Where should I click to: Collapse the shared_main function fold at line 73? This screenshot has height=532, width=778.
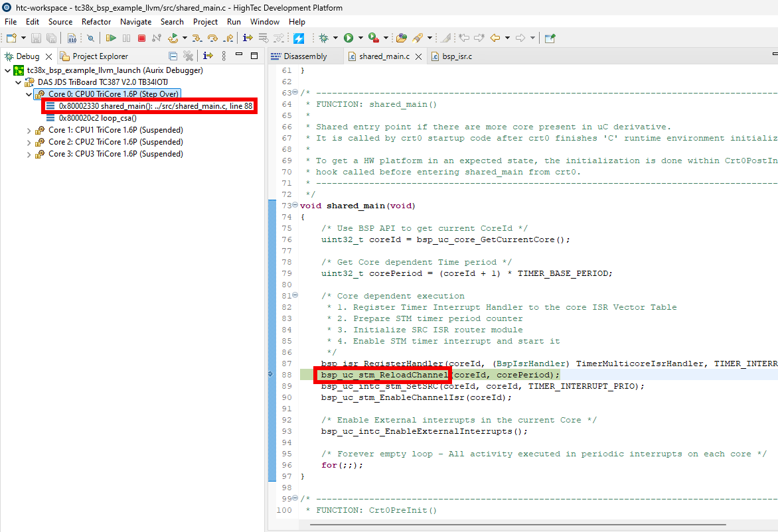click(x=295, y=206)
